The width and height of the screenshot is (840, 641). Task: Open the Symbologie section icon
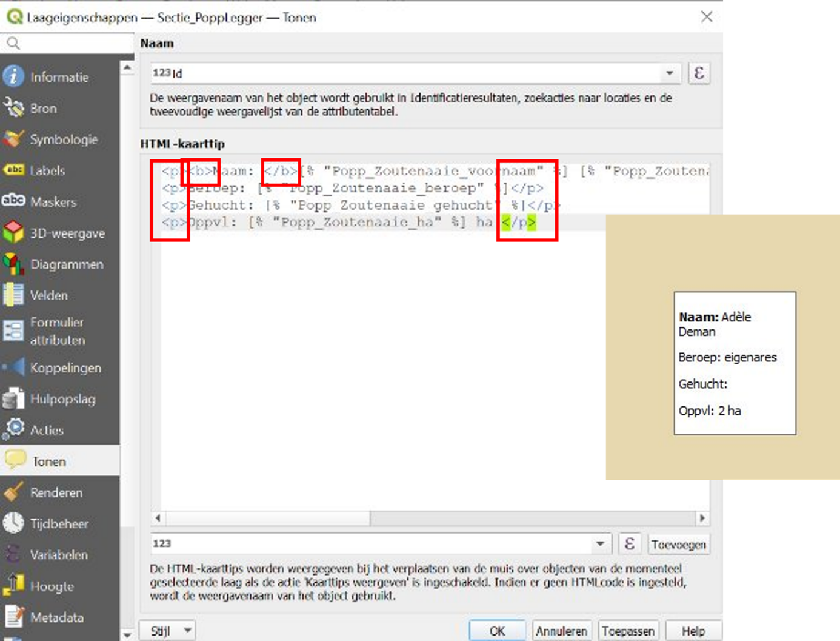tap(13, 139)
